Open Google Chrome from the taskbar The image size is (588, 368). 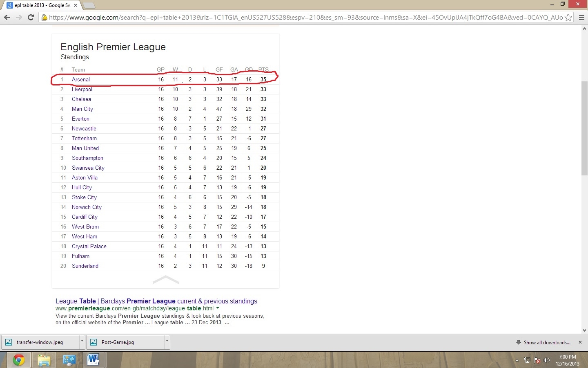[x=18, y=360]
